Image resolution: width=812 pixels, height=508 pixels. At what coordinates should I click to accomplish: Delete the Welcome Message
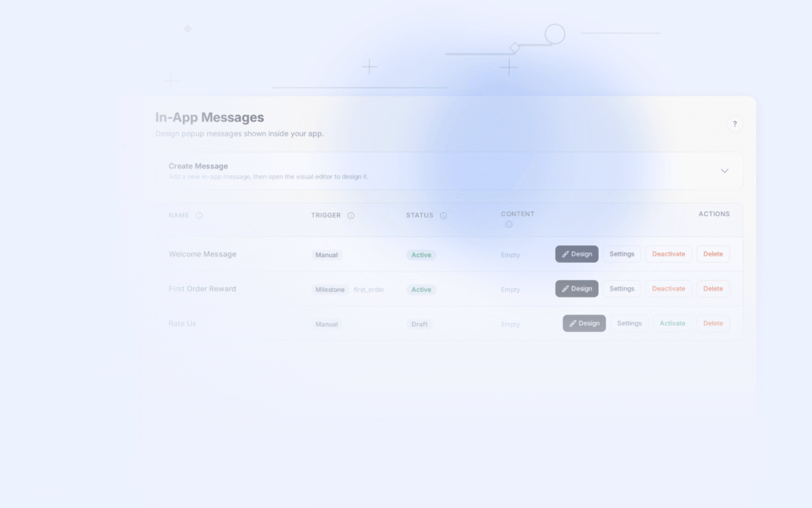(713, 254)
